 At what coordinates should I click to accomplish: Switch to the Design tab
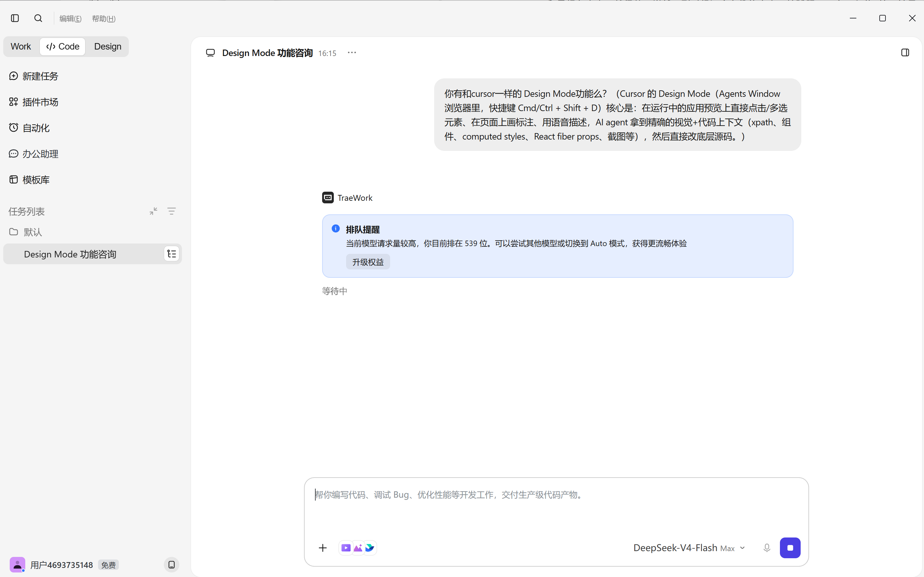tap(107, 47)
